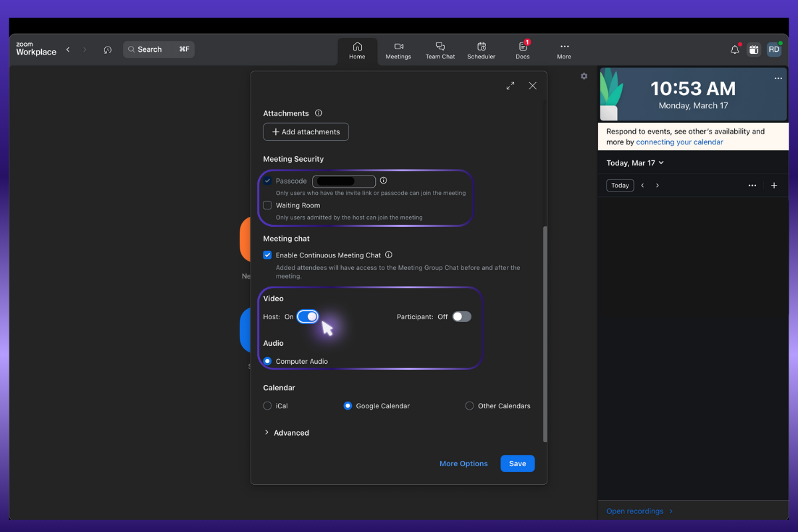Click the passcode input field
The height and width of the screenshot is (532, 798).
pyautogui.click(x=344, y=181)
